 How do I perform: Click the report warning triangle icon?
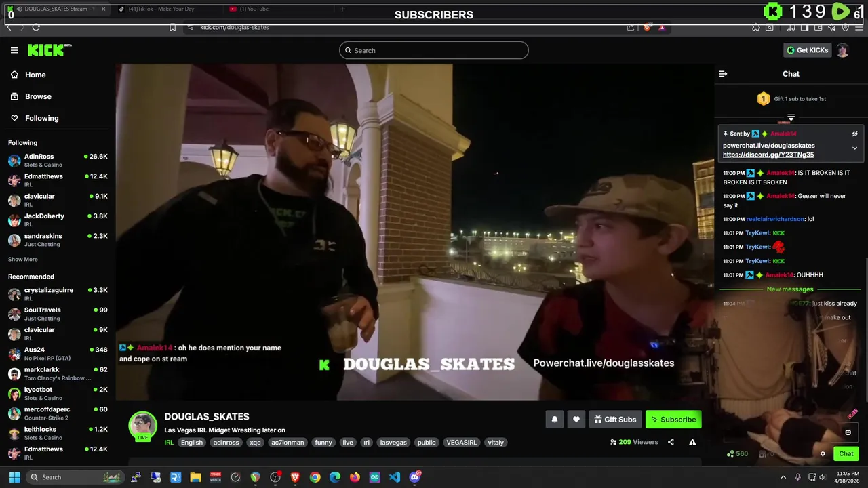click(692, 442)
